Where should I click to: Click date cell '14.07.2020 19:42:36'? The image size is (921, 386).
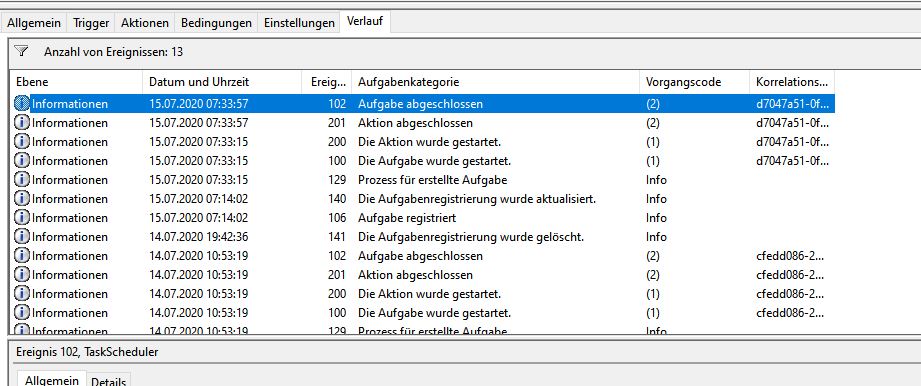[199, 237]
